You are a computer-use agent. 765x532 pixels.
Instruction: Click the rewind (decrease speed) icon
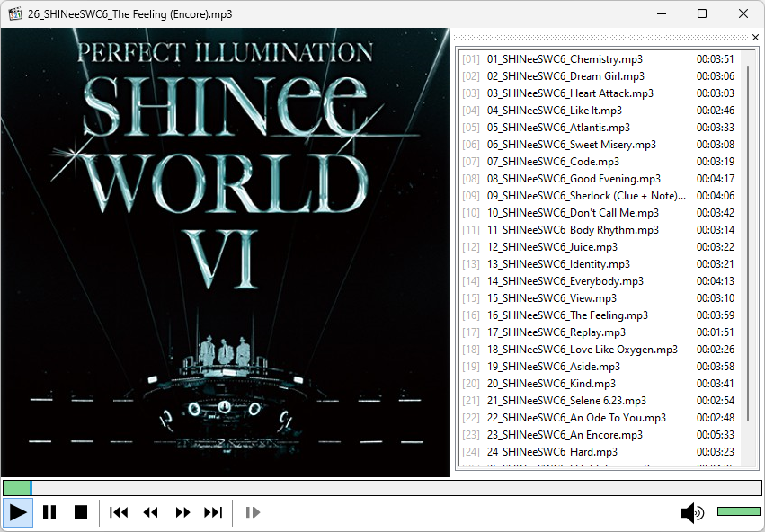(x=150, y=512)
